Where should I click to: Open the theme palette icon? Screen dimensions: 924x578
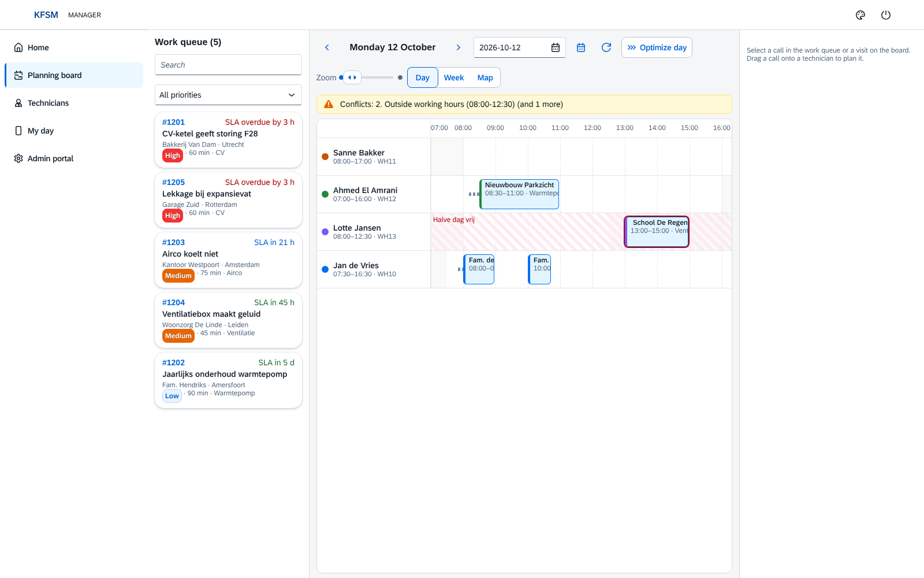point(860,15)
